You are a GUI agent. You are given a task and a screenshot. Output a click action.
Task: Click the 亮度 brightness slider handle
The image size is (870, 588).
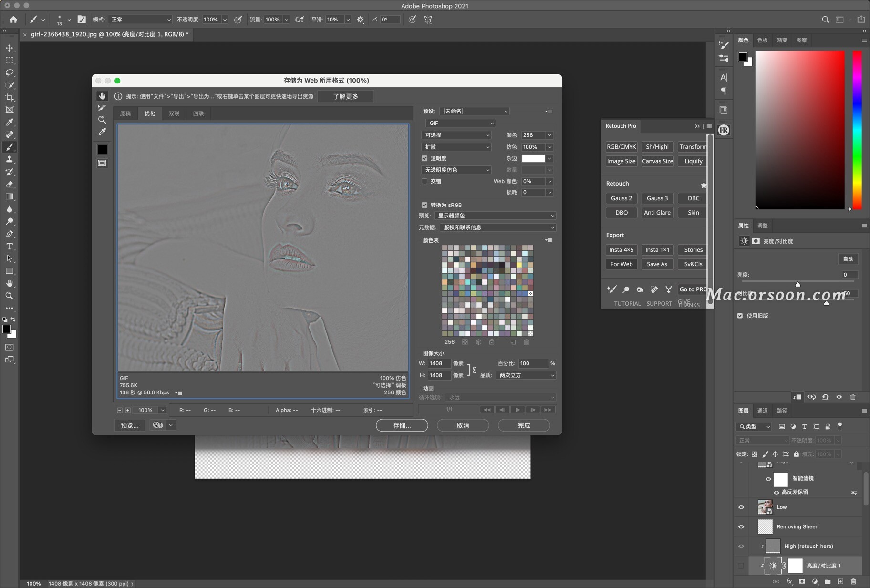click(x=798, y=284)
